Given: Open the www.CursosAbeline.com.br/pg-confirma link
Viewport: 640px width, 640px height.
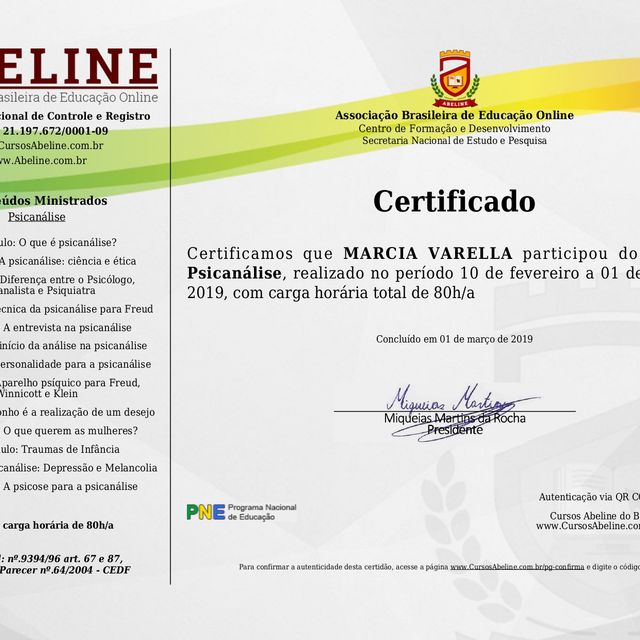Looking at the screenshot, I should pos(517,567).
